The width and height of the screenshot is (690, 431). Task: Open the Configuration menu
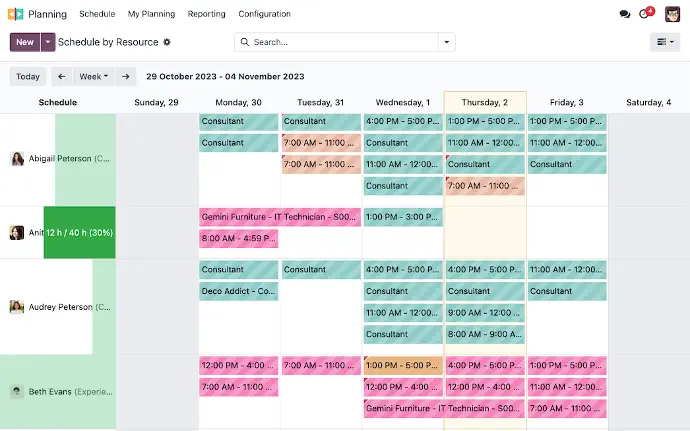pyautogui.click(x=264, y=14)
